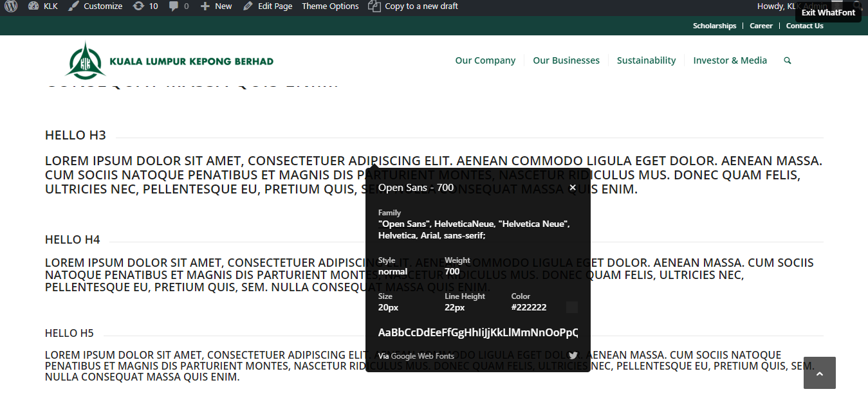The height and width of the screenshot is (405, 868).
Task: Open the Contact Us link
Action: coord(805,26)
